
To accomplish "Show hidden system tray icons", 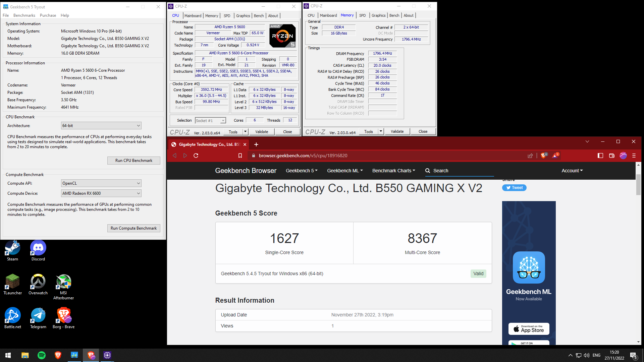I will [x=571, y=355].
